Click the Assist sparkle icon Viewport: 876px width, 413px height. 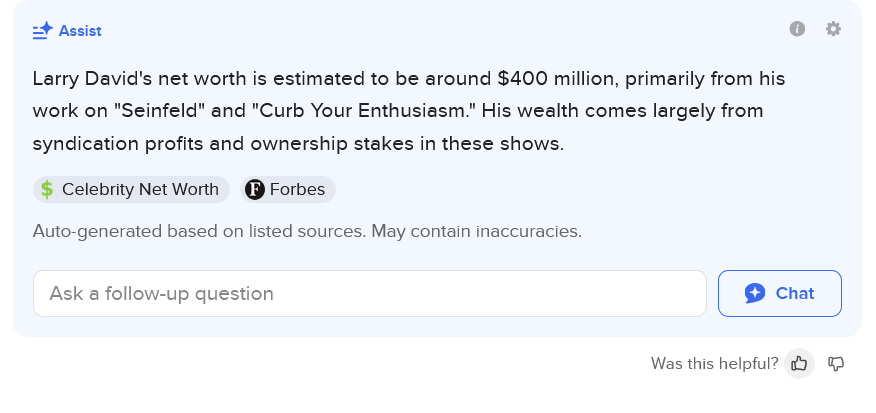[x=43, y=31]
